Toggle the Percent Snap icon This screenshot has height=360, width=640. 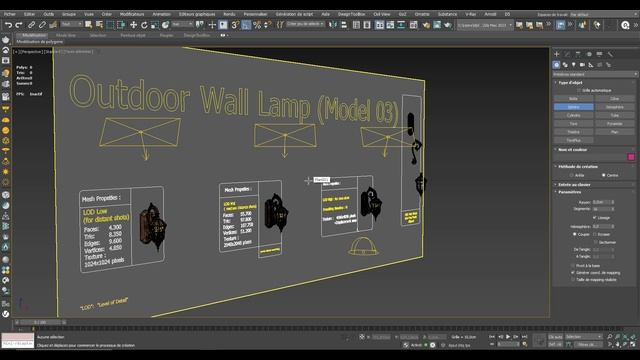(x=257, y=25)
